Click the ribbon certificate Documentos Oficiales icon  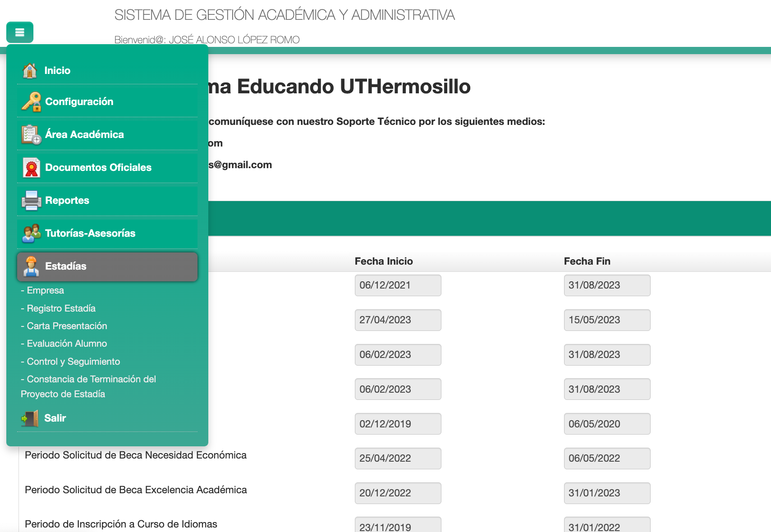31,168
